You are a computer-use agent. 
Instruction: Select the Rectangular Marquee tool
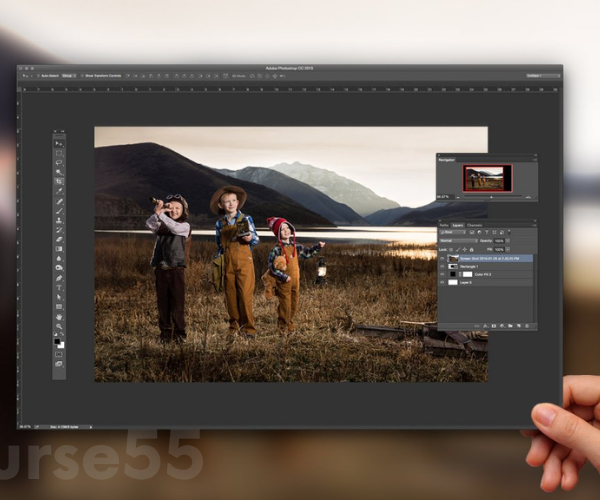point(59,153)
